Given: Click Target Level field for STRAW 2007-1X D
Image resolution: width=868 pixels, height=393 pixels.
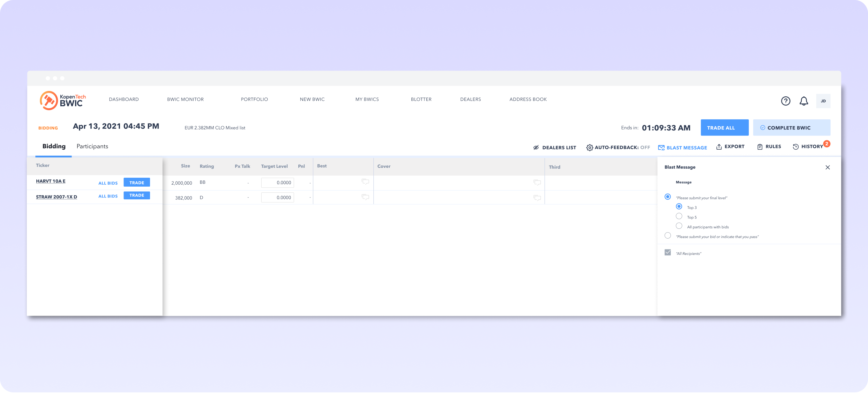Looking at the screenshot, I should point(277,198).
